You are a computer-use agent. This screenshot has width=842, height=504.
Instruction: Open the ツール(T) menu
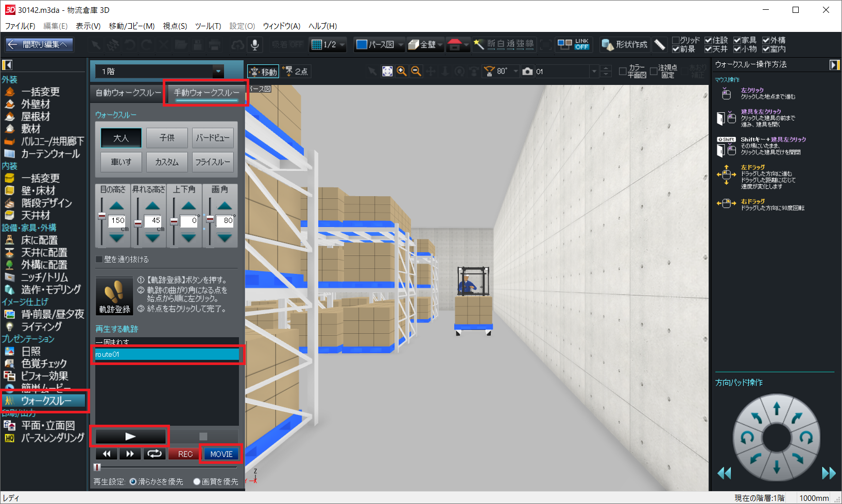coord(208,26)
